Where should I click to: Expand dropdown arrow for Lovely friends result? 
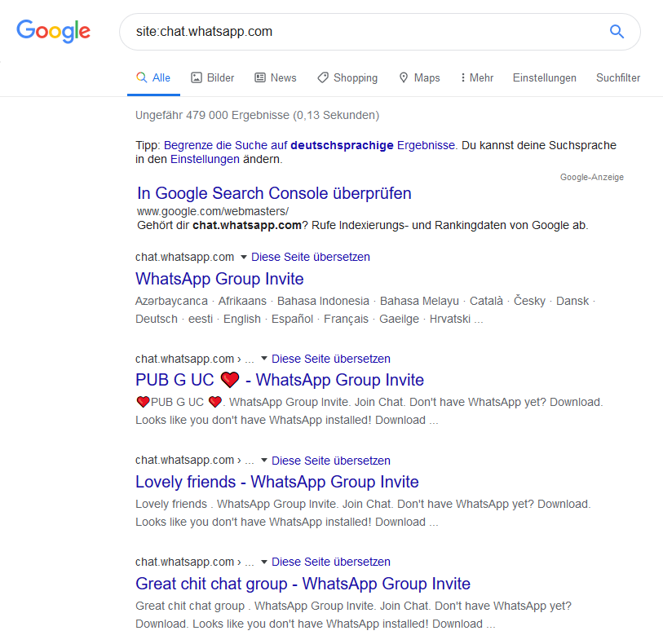[x=264, y=460]
